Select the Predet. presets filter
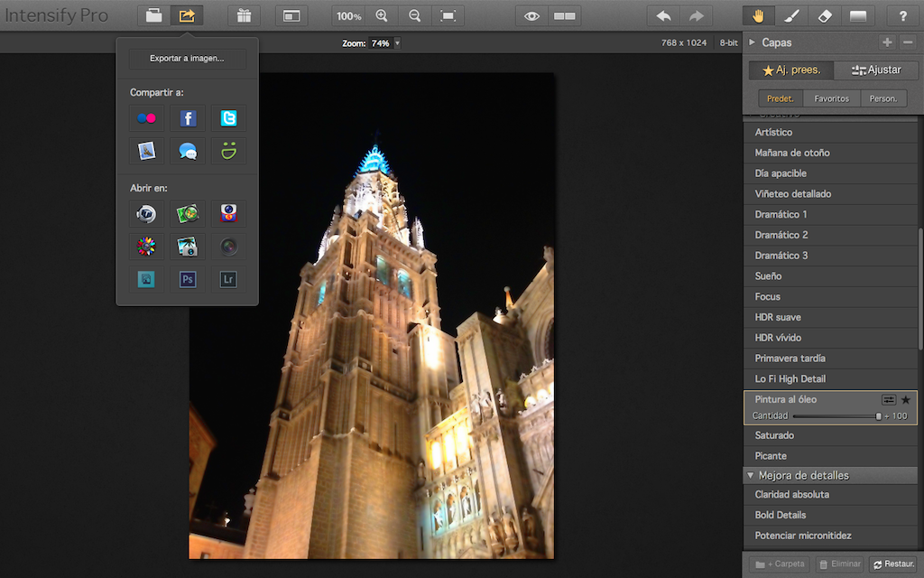This screenshot has width=924, height=578. point(781,98)
